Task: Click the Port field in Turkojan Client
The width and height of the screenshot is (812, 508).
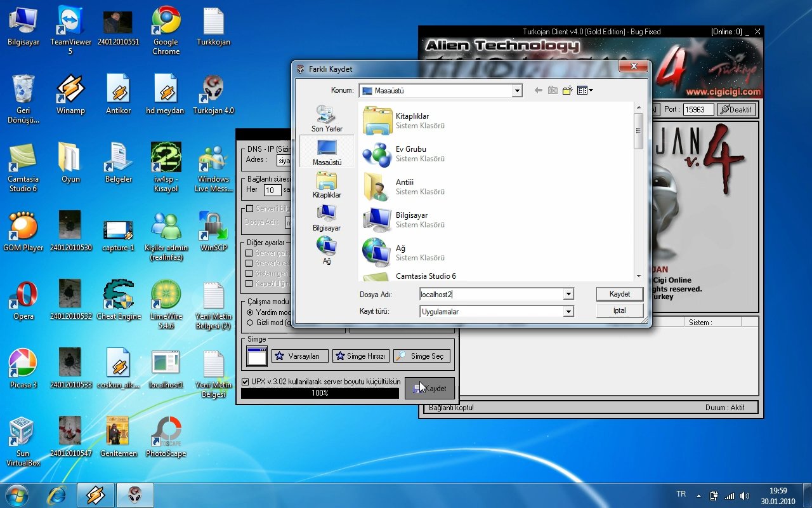Action: 698,109
